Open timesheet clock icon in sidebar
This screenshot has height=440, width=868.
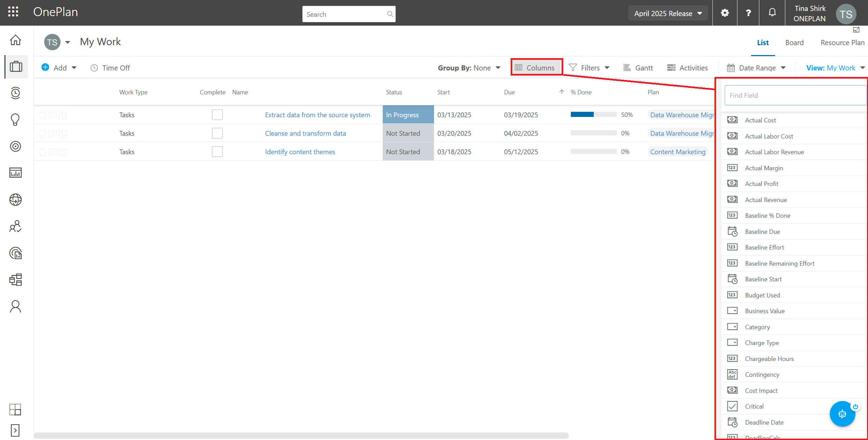click(15, 93)
